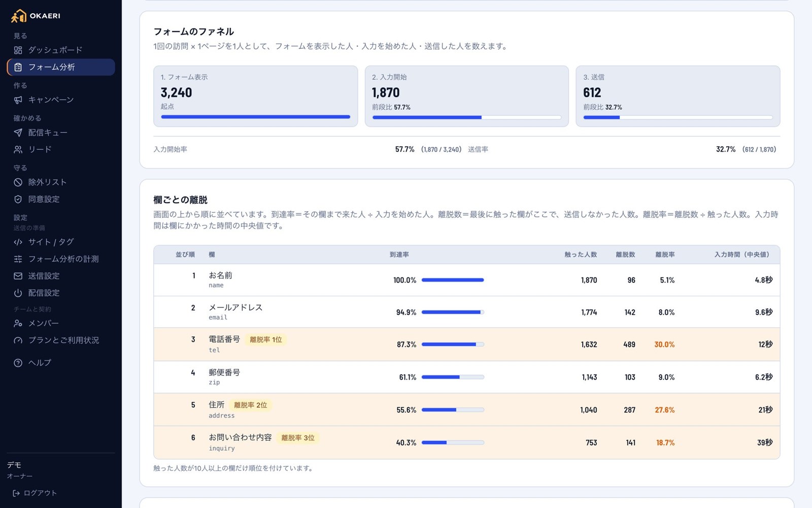Click the 3. 送信 funnel card
812x508 pixels.
pos(678,96)
